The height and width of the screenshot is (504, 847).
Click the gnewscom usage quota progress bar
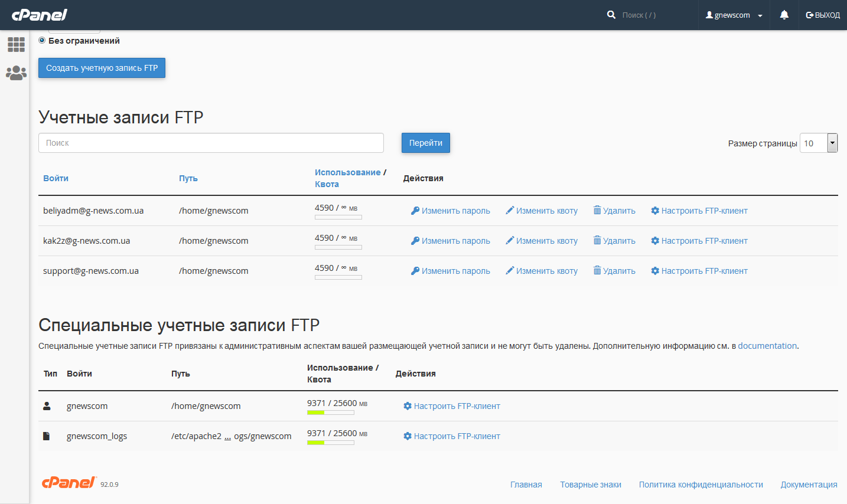coord(330,413)
